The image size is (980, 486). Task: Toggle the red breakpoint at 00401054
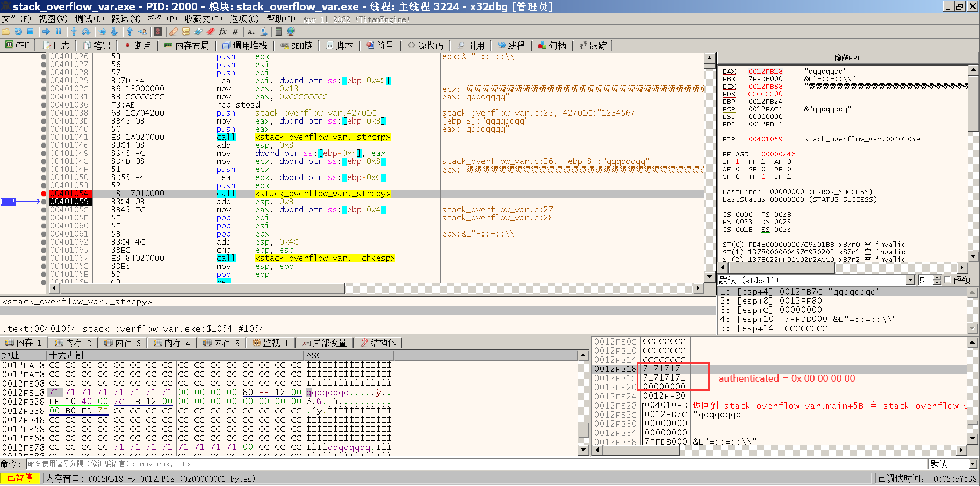(x=43, y=194)
